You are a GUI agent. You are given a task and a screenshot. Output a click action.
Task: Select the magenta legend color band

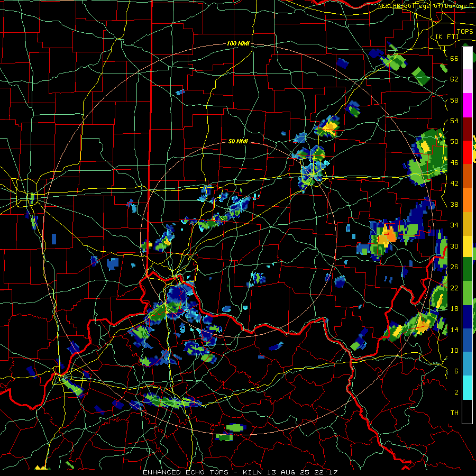467,105
